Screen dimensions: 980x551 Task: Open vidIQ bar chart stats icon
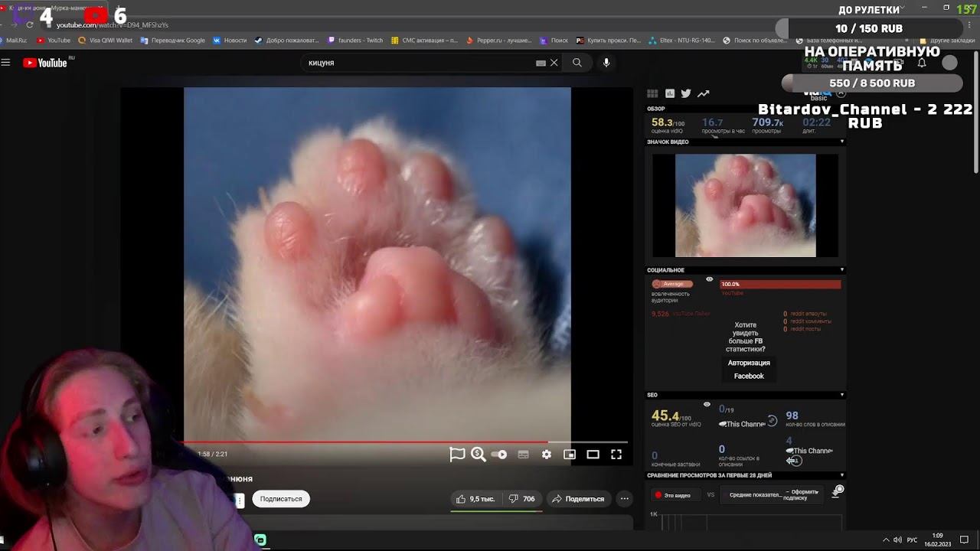[670, 93]
